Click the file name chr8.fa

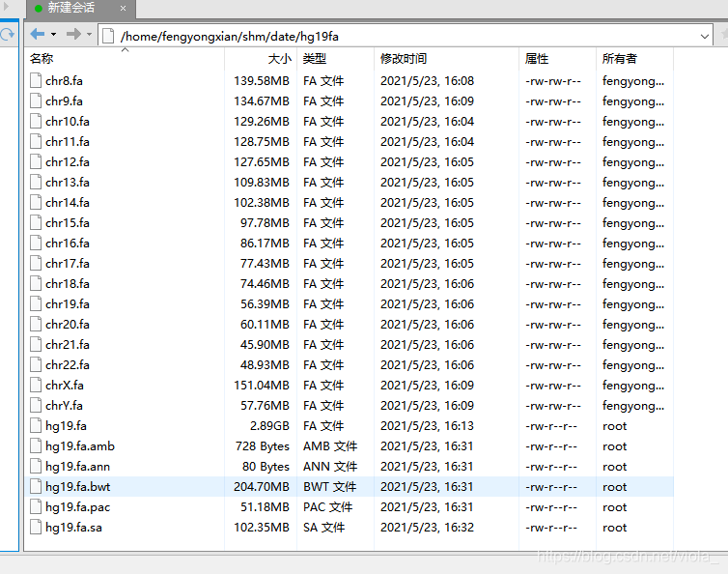pos(64,81)
